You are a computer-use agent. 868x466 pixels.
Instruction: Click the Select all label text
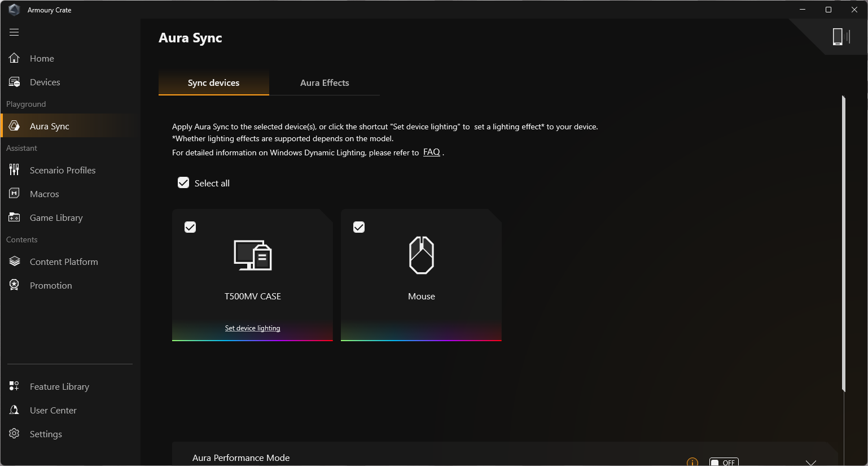pyautogui.click(x=212, y=183)
